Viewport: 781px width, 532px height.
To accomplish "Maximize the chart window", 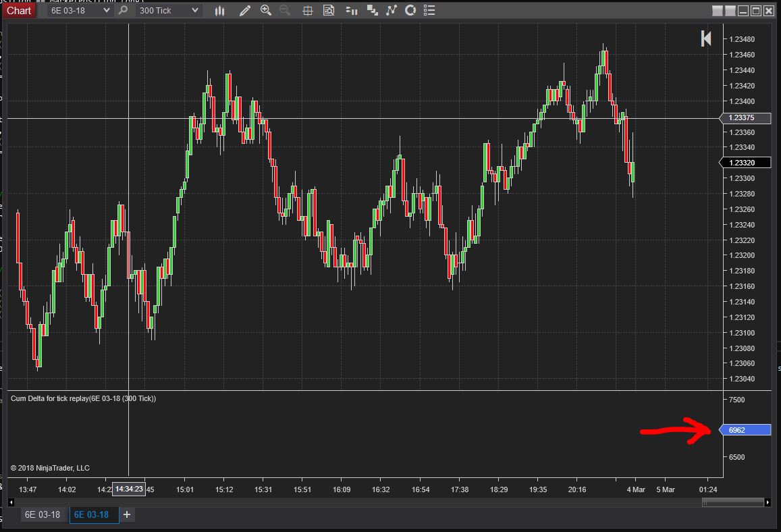I will (756, 11).
